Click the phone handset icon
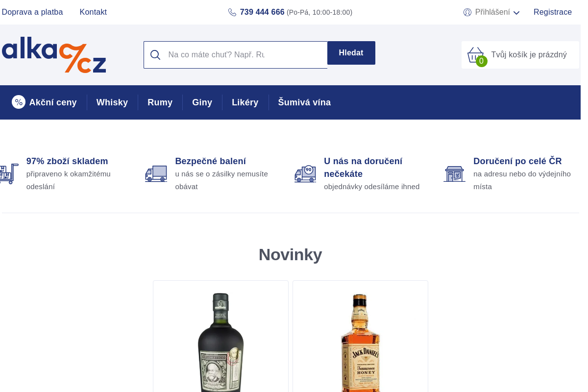588x392 pixels. coord(232,12)
